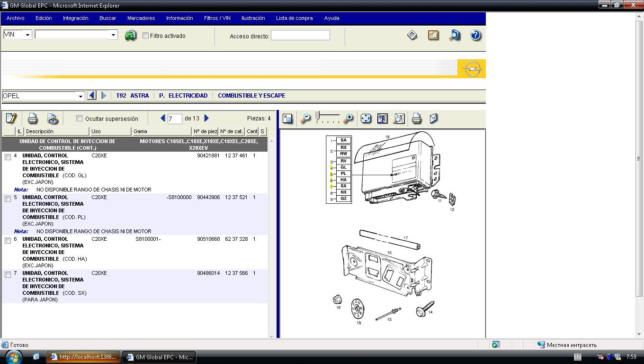Click the illustration pan tool icon
This screenshot has width=644, height=364.
click(382, 118)
